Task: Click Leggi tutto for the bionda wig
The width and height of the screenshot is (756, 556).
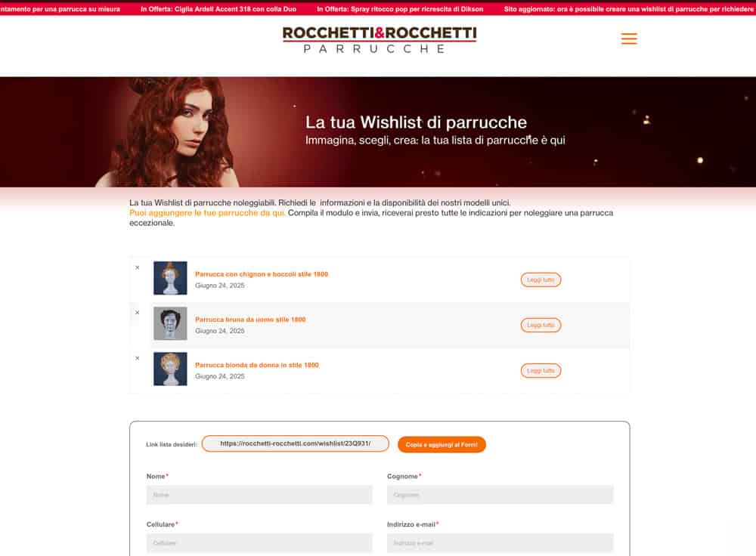Action: click(x=541, y=370)
